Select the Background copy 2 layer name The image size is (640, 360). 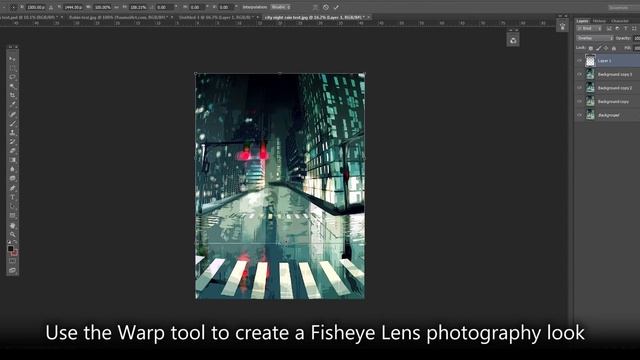pos(615,88)
